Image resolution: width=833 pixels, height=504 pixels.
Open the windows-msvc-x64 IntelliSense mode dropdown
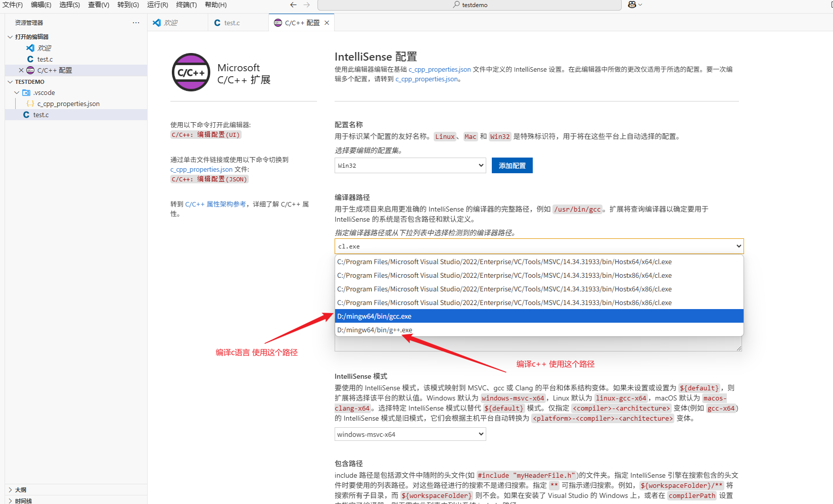pyautogui.click(x=410, y=434)
